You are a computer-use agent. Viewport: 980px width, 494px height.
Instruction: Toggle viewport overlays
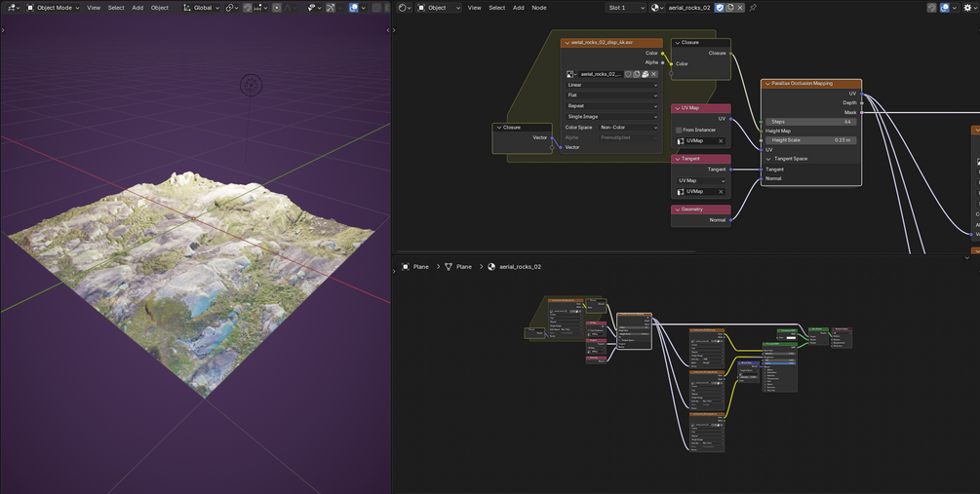[354, 8]
